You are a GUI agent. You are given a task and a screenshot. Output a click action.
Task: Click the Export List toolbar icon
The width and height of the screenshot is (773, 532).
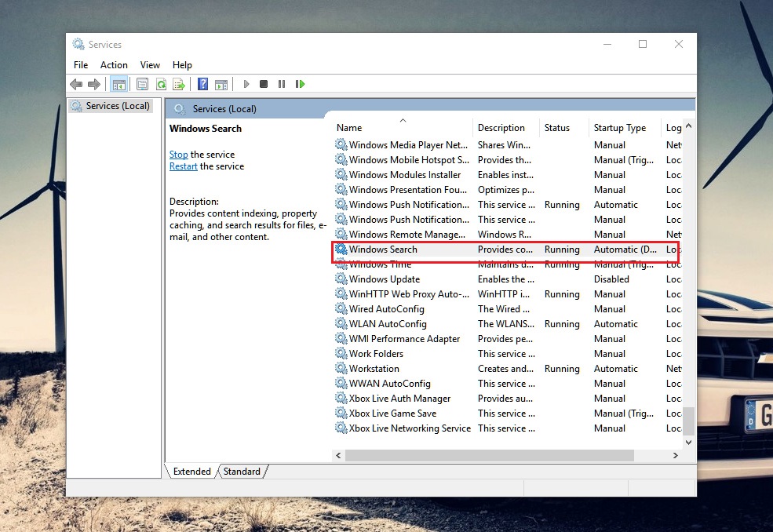coord(179,84)
